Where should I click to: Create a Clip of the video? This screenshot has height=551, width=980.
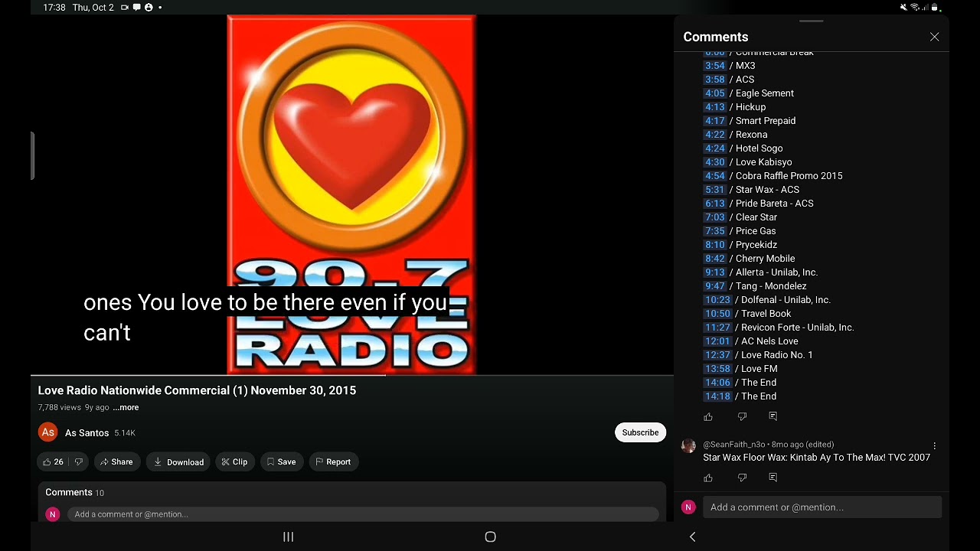coord(234,461)
